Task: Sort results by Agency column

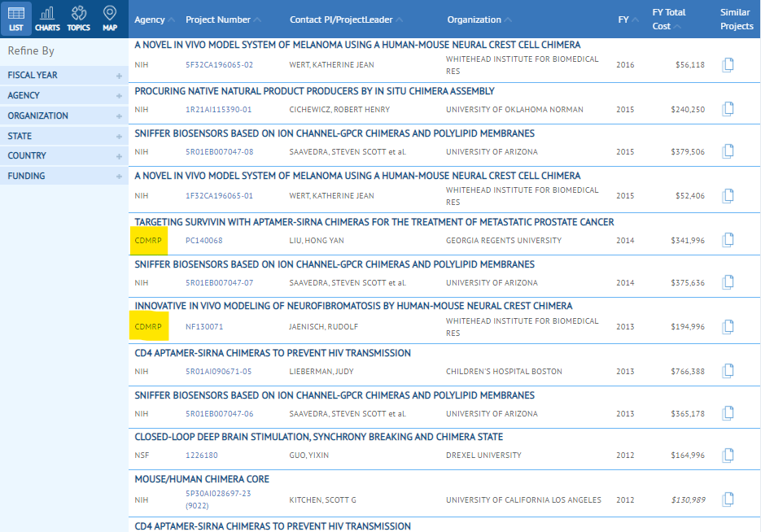Action: [x=155, y=20]
